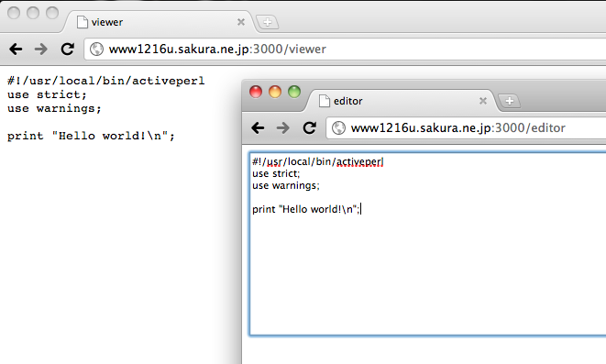Minimize the editor window with yellow button
Image resolution: width=606 pixels, height=364 pixels.
(x=275, y=92)
